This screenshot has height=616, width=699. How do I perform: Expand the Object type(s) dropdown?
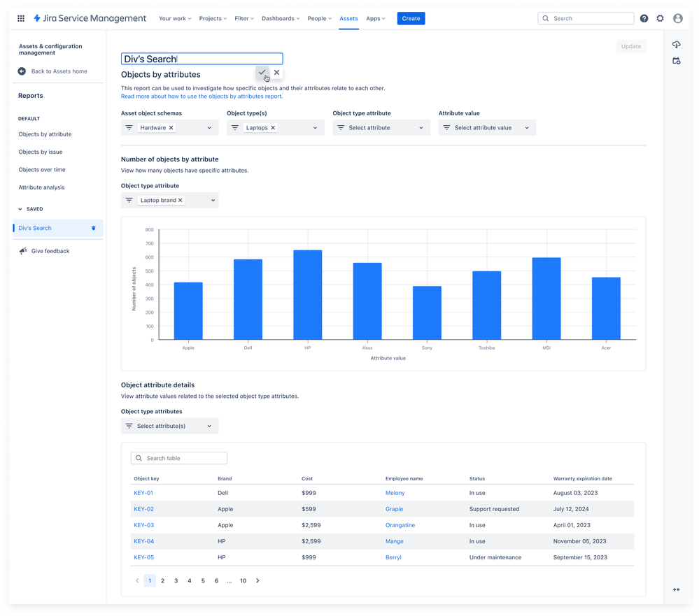point(315,128)
